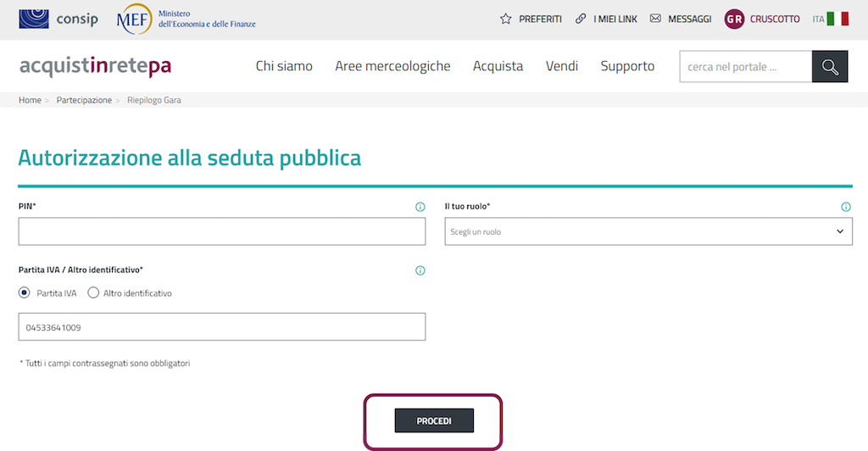Expand the Scegli un ruolo dropdown
The height and width of the screenshot is (451, 868).
[x=648, y=231]
